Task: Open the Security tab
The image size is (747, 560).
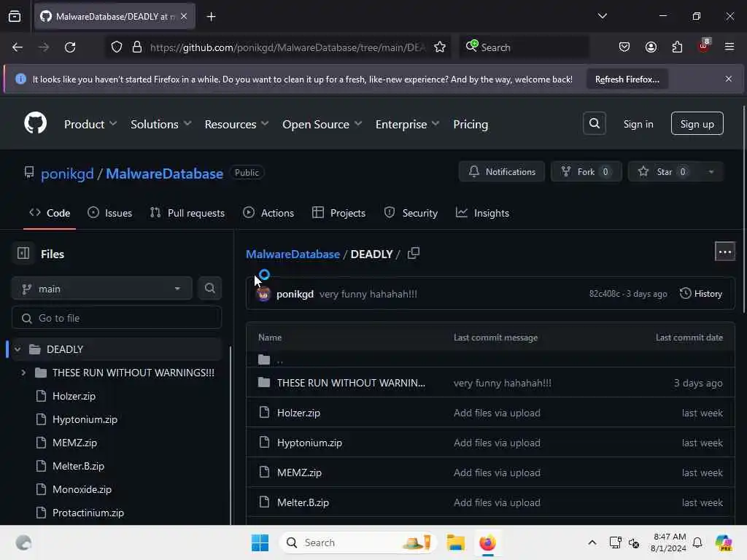Action: tap(411, 214)
